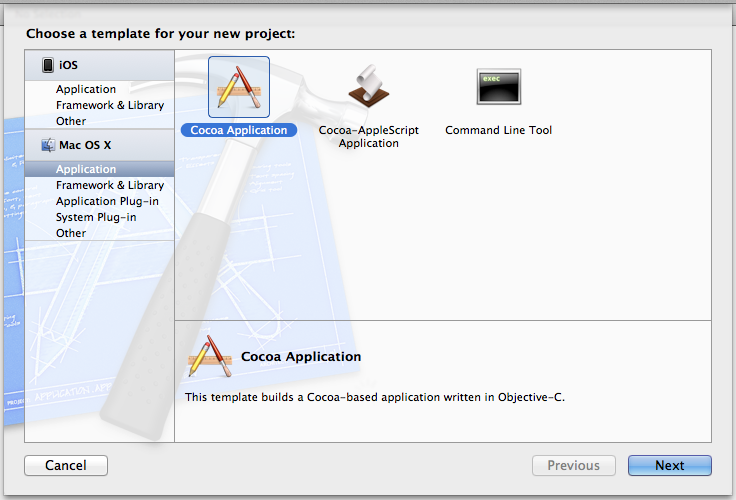Click the Mac OS X Finder icon
The height and width of the screenshot is (500, 736).
[48, 145]
